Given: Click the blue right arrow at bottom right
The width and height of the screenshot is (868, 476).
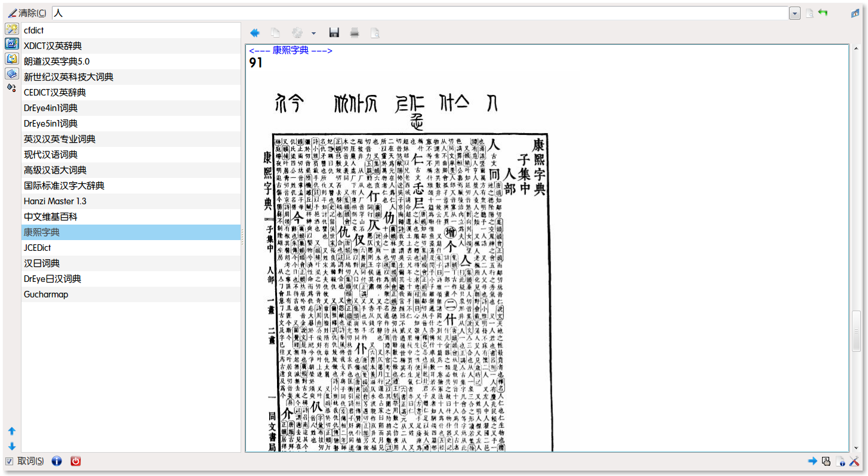Looking at the screenshot, I should click(x=812, y=461).
